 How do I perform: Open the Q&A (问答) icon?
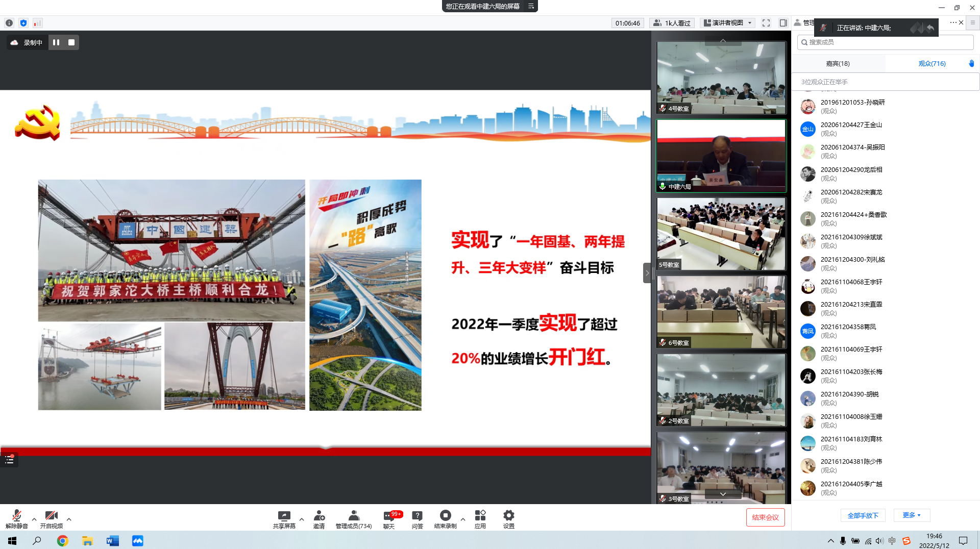pyautogui.click(x=417, y=518)
